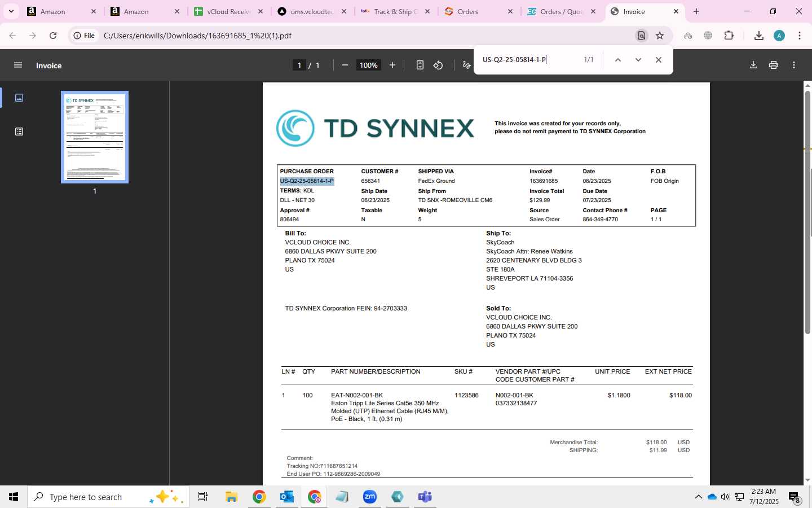
Task: Rotate the PDF counterclockwise
Action: tap(438, 65)
